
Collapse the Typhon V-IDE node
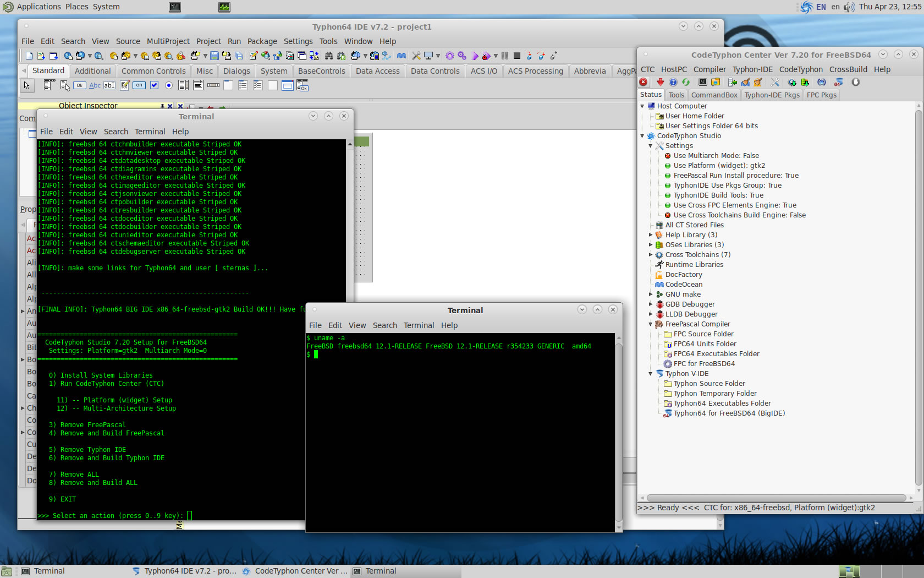[x=650, y=374]
